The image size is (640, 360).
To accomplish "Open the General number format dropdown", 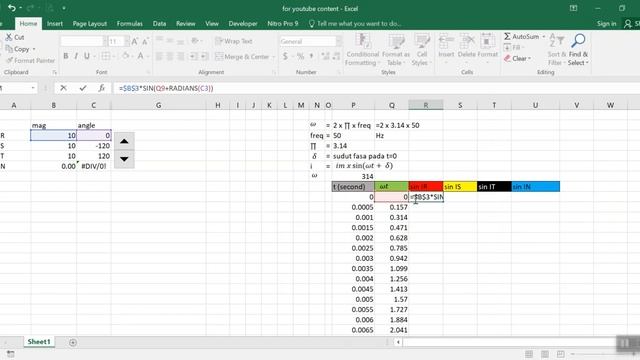I will (x=339, y=41).
